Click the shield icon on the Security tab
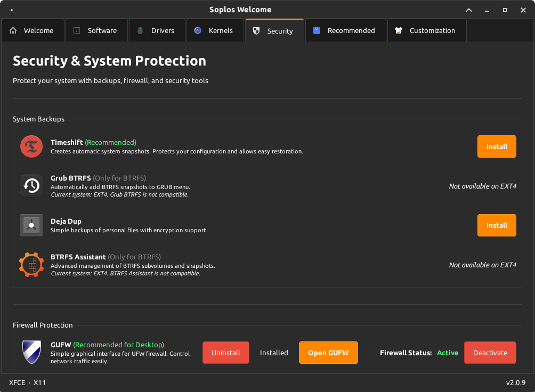This screenshot has width=535, height=392. (256, 31)
